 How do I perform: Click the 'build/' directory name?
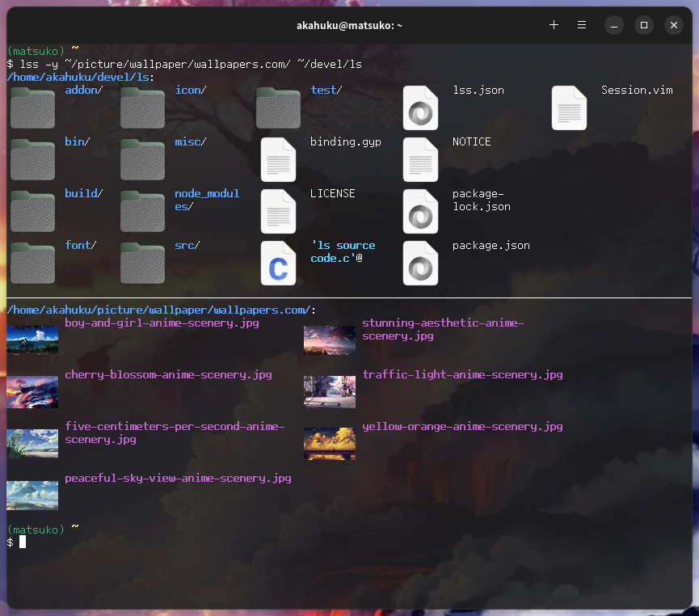[x=84, y=193]
